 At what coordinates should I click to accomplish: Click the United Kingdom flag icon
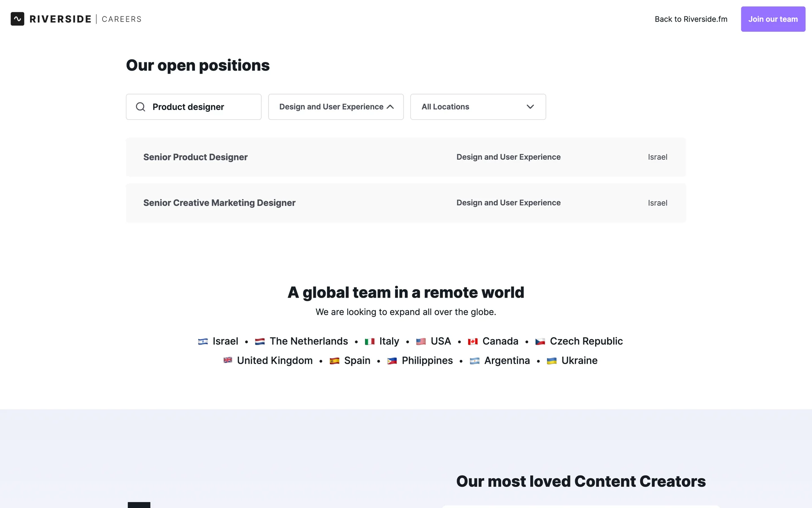point(228,360)
